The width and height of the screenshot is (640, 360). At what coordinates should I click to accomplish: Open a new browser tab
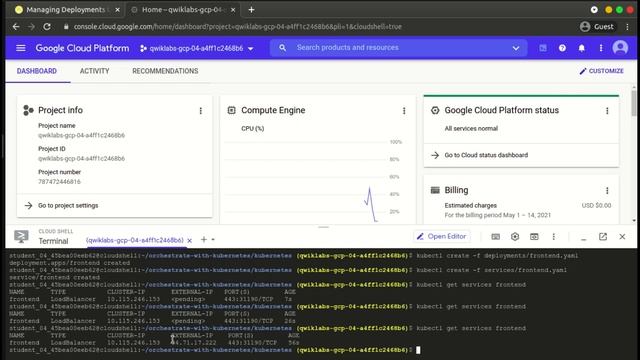tap(251, 9)
